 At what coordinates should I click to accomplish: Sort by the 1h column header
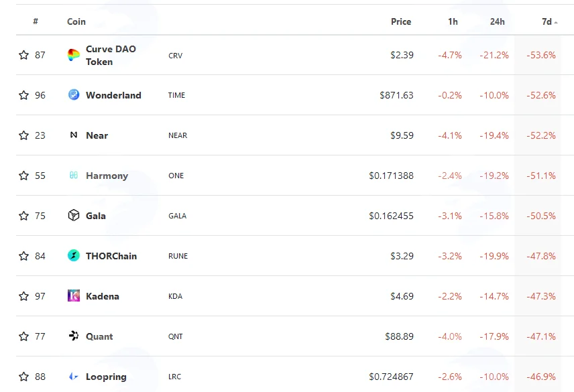tap(453, 22)
